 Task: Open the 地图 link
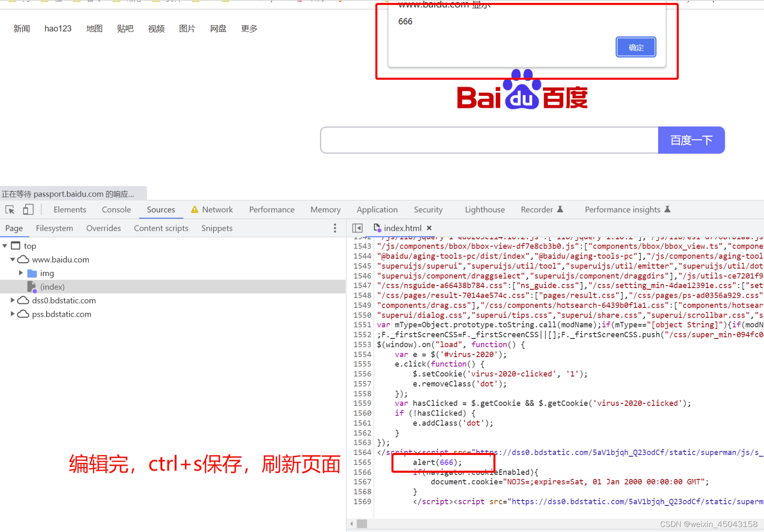[95, 29]
